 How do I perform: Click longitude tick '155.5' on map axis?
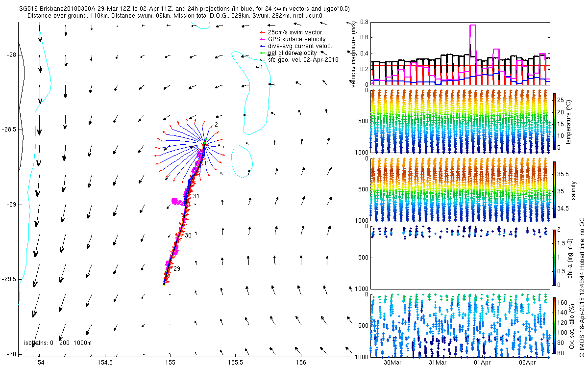pyautogui.click(x=236, y=363)
